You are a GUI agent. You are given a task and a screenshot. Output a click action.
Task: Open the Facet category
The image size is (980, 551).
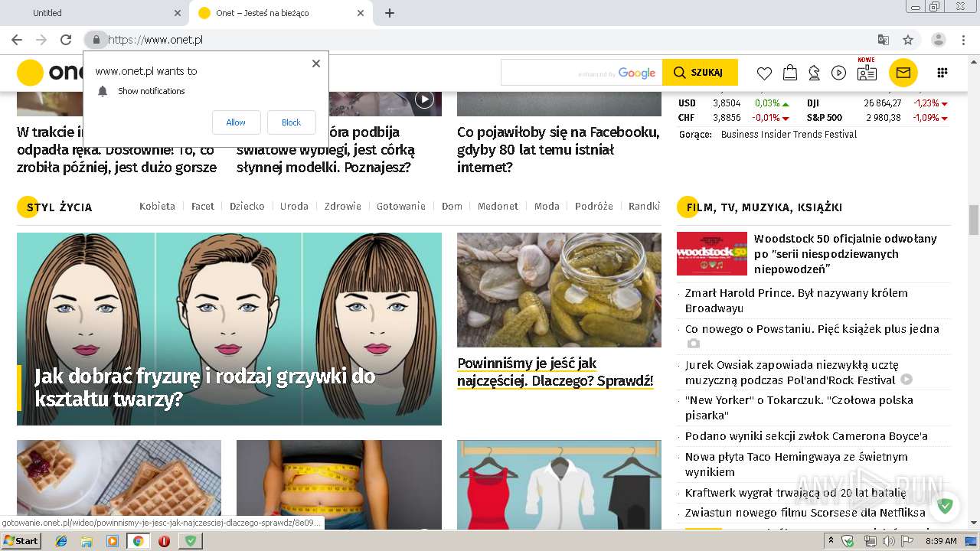[203, 206]
